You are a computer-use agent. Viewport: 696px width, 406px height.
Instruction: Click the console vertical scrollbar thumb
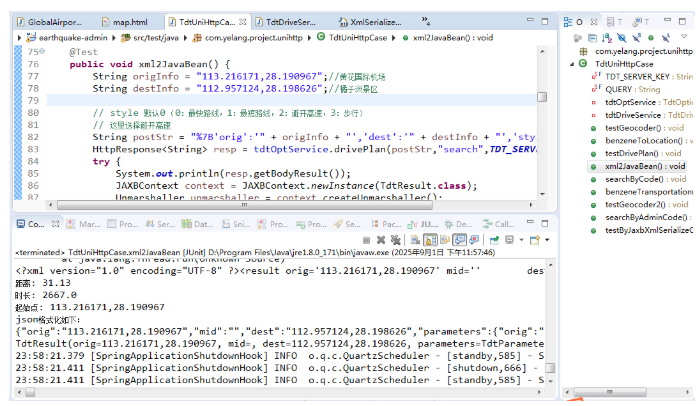click(550, 368)
